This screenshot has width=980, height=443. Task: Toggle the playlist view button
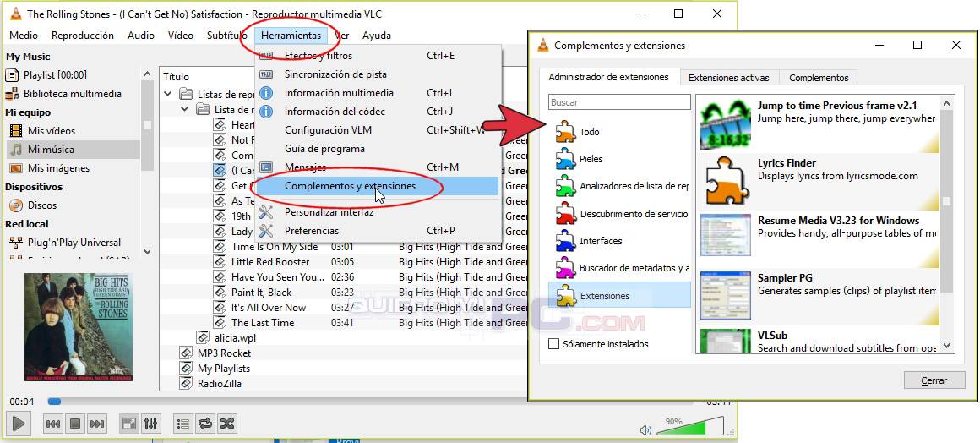pyautogui.click(x=183, y=424)
